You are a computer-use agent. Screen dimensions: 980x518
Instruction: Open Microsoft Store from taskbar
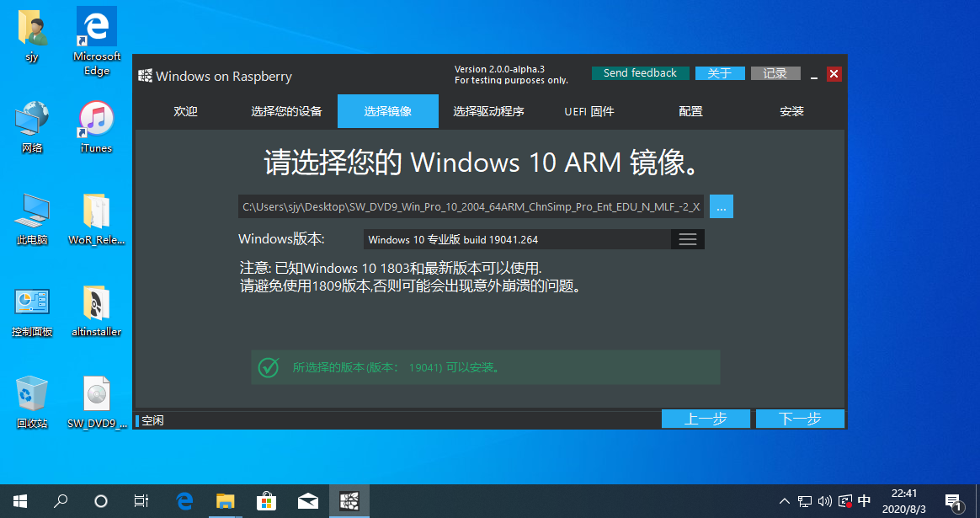click(266, 501)
